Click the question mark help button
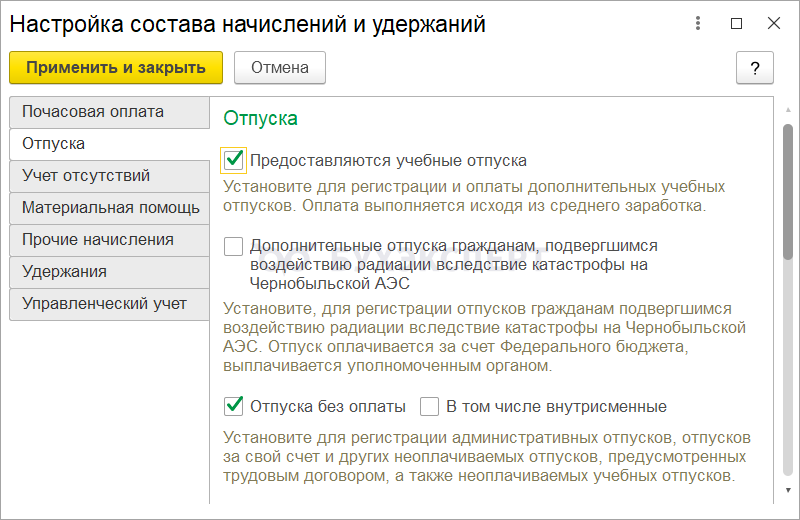 click(755, 68)
